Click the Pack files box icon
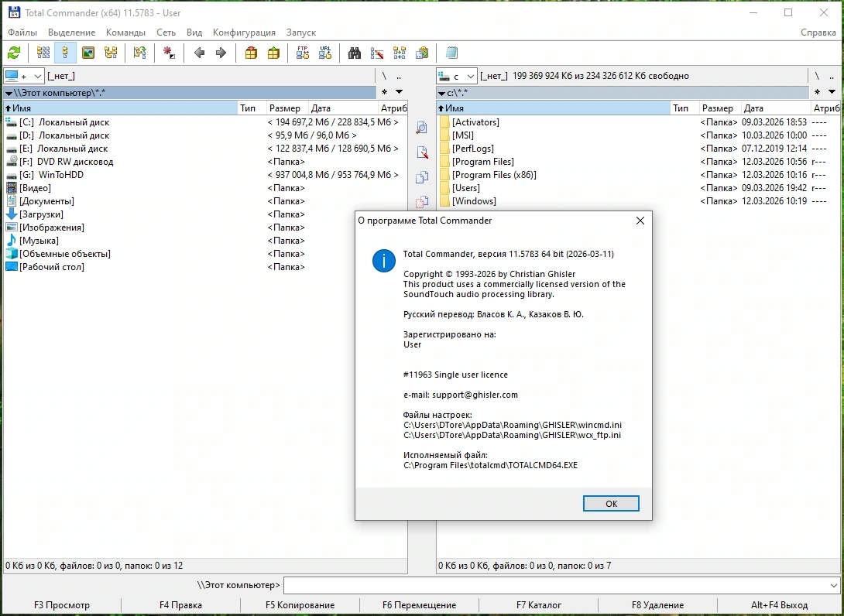This screenshot has width=844, height=616. [251, 53]
